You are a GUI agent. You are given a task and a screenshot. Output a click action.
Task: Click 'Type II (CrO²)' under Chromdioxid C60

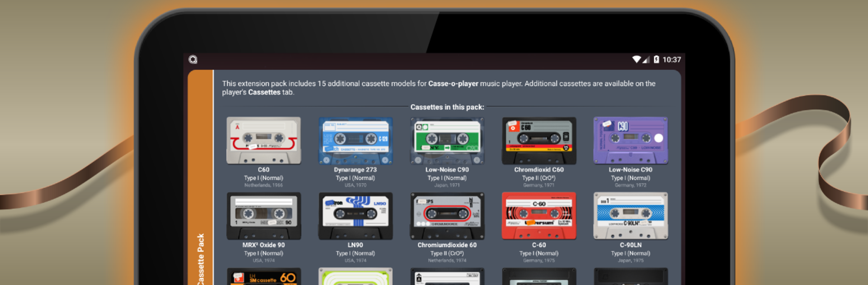point(539,178)
